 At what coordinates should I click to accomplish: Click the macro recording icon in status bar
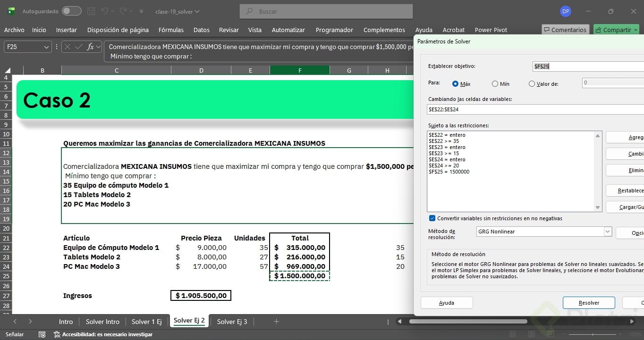pyautogui.click(x=42, y=334)
